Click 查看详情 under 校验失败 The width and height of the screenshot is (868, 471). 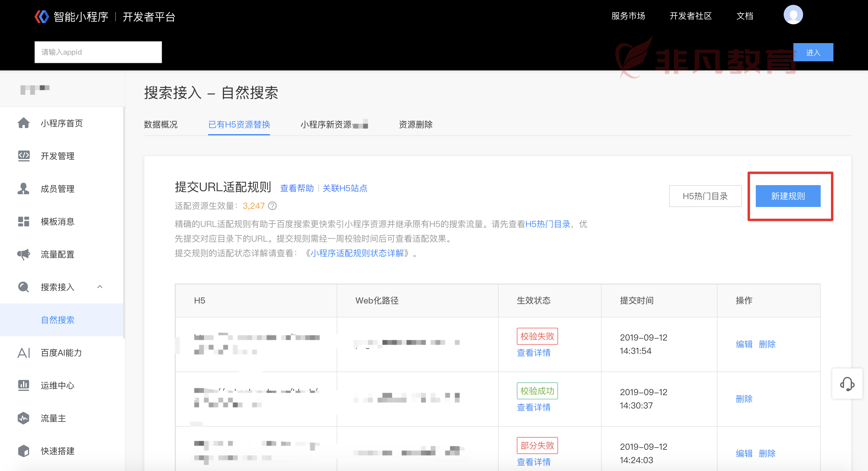[x=534, y=353]
